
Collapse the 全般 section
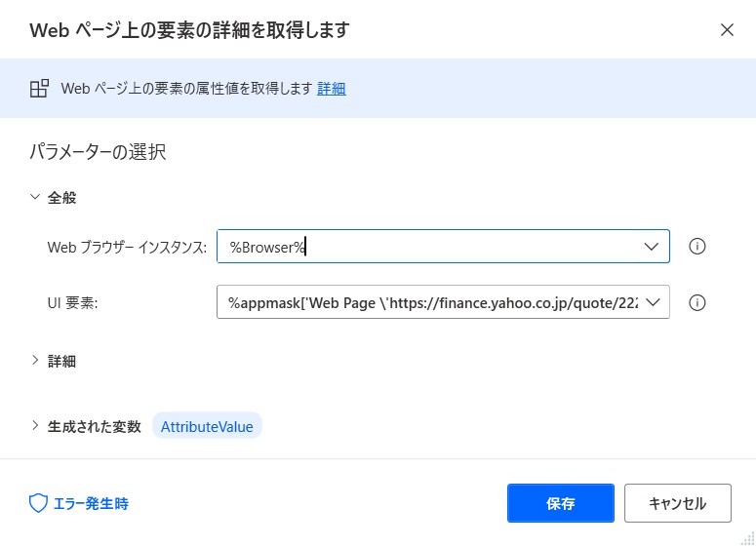tap(35, 197)
